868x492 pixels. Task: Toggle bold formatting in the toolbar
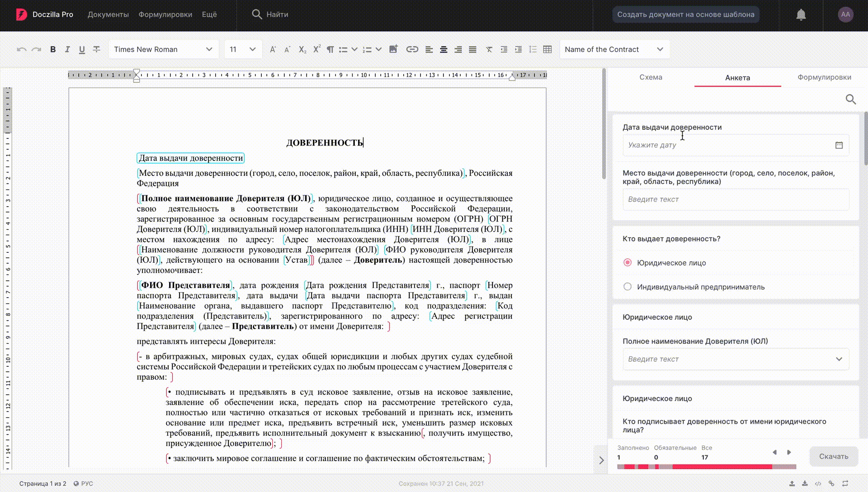point(53,49)
